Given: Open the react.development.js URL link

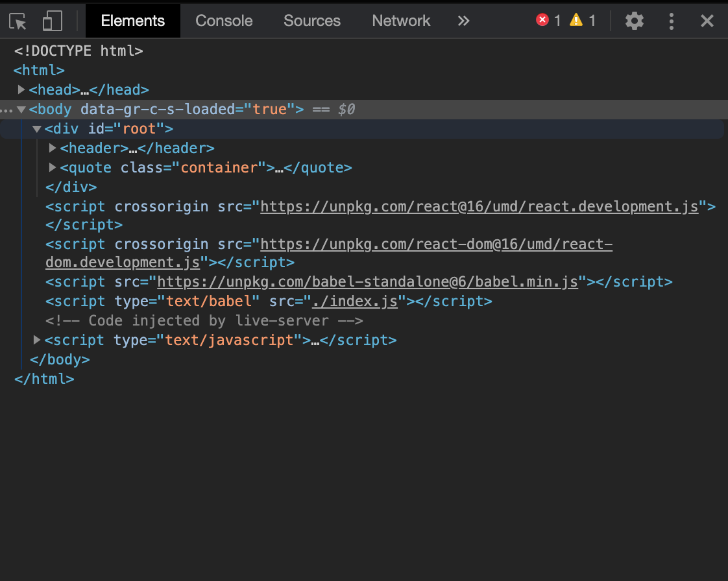Looking at the screenshot, I should pos(479,206).
